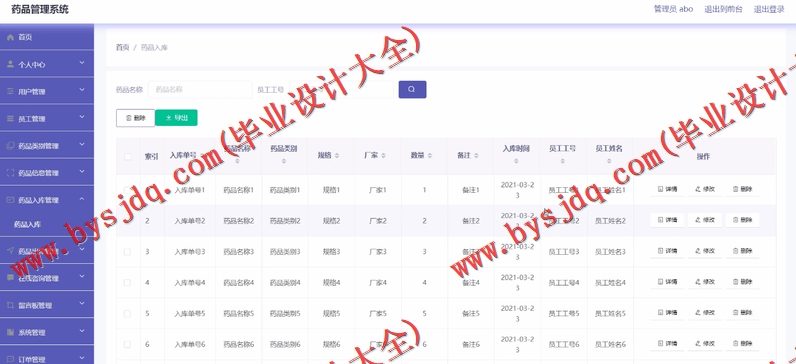Image resolution: width=796 pixels, height=364 pixels.
Task: Click 退出到前台 in the header
Action: pyautogui.click(x=723, y=9)
